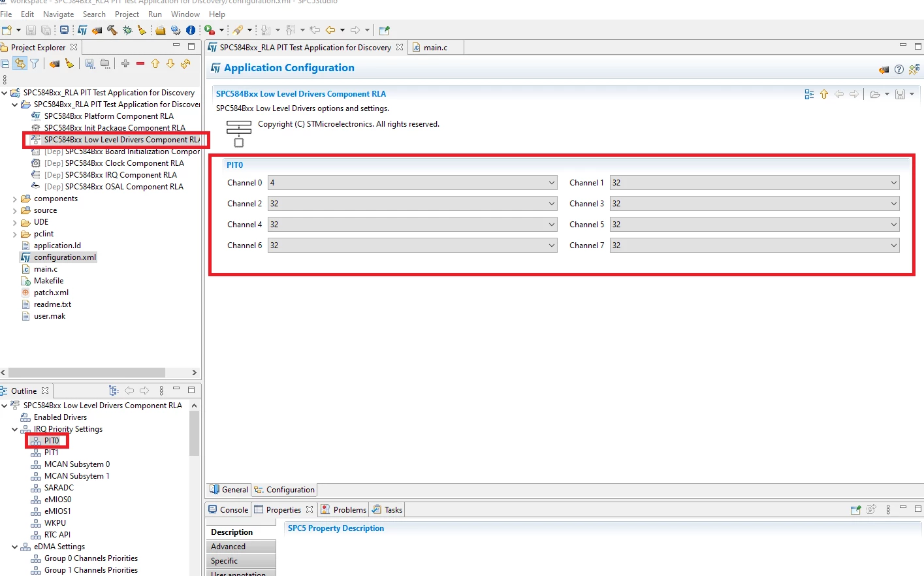Viewport: 924px width, 576px height.
Task: Expand the UDE folder
Action: tap(15, 223)
